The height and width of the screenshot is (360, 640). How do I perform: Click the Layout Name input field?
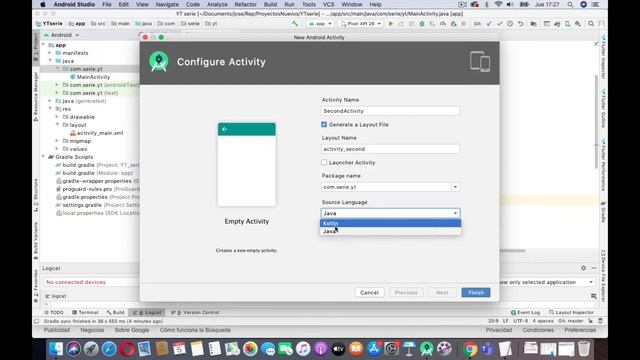(x=390, y=149)
